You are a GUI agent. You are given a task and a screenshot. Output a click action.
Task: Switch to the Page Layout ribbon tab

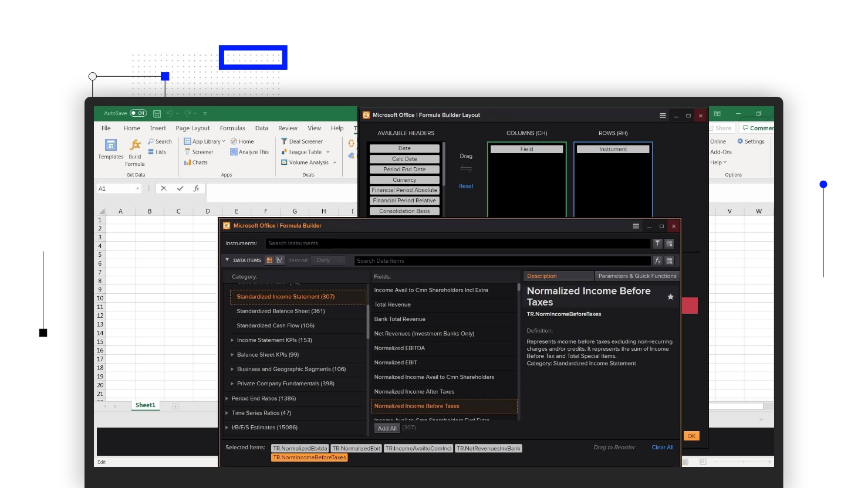tap(192, 128)
